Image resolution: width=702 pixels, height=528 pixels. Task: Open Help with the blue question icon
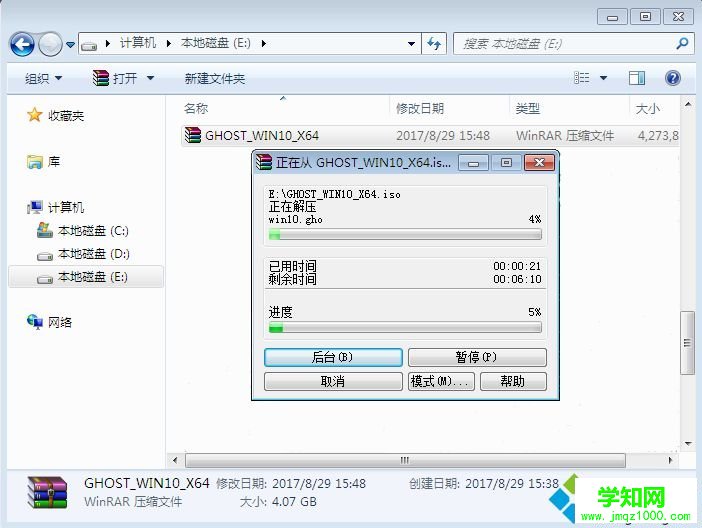(x=672, y=78)
